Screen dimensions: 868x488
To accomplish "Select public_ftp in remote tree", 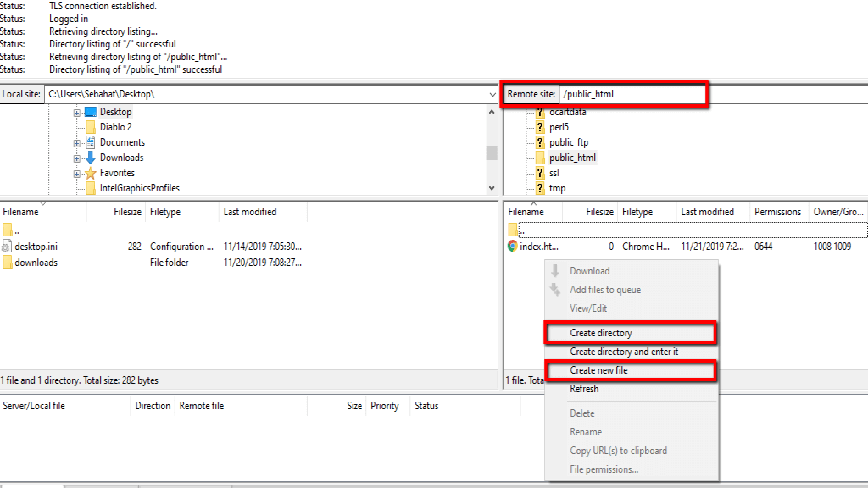I will tap(569, 142).
